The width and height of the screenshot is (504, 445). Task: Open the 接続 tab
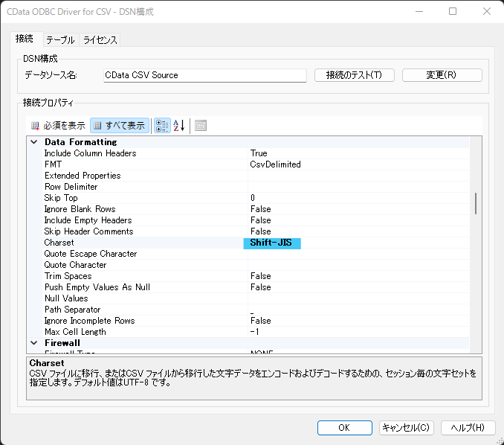click(25, 39)
